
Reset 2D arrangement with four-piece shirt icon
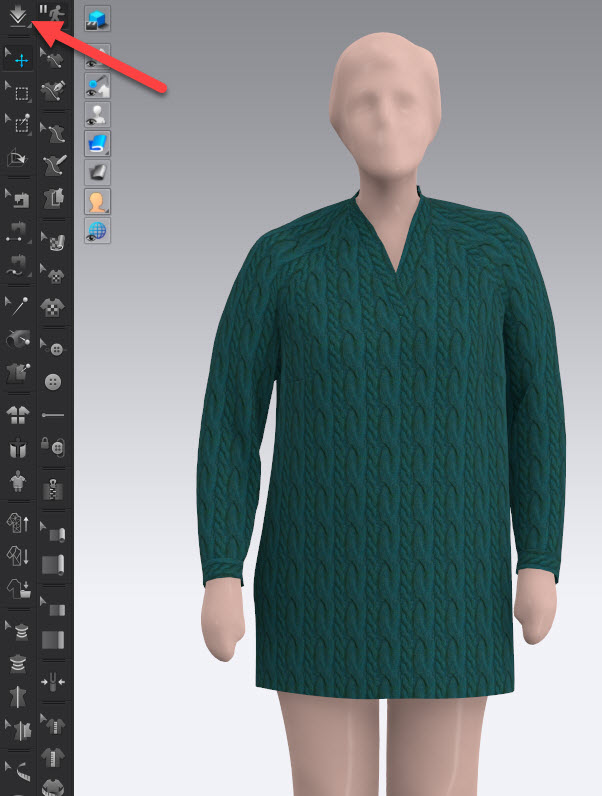tap(18, 414)
